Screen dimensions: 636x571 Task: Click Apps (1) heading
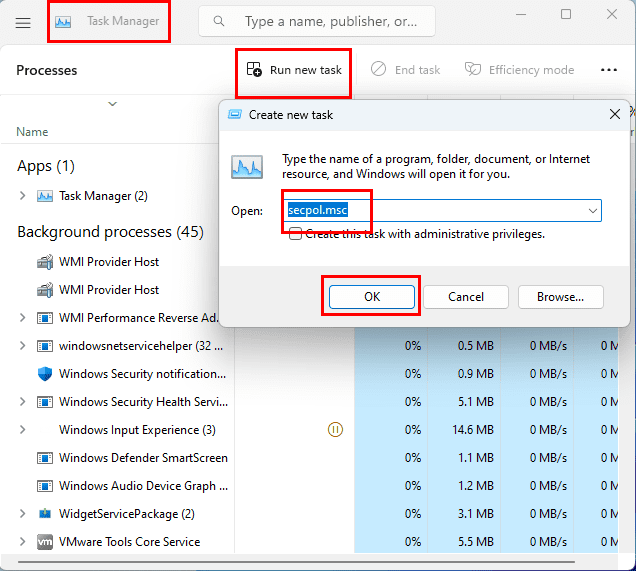46,166
